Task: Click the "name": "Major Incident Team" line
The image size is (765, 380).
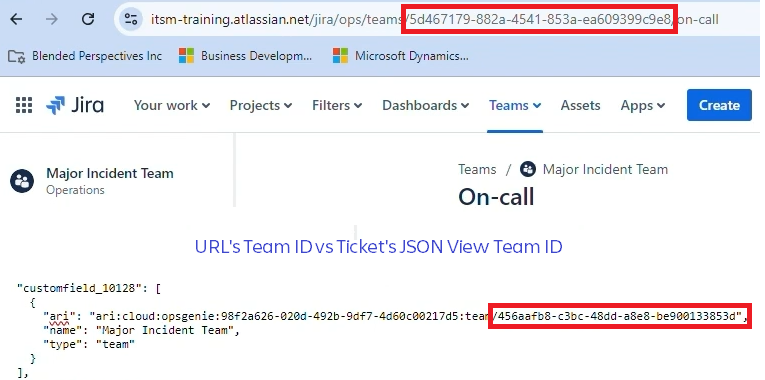Action: (x=141, y=330)
